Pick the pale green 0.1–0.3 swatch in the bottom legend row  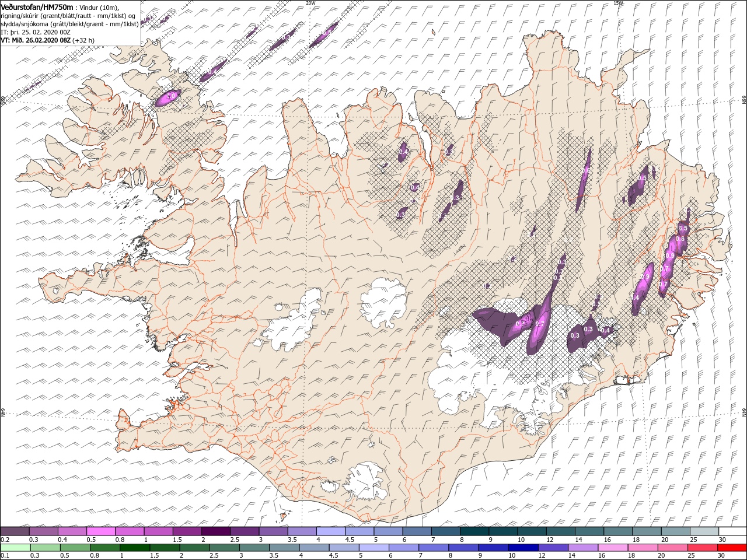(15, 548)
